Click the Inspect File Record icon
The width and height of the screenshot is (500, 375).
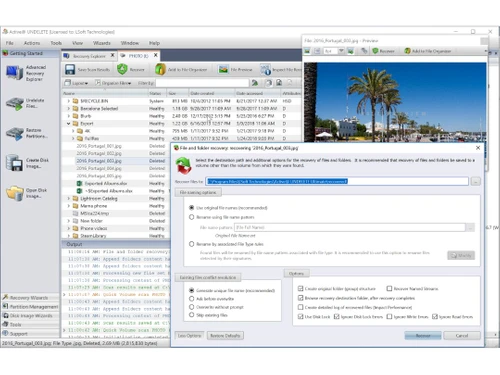265,69
